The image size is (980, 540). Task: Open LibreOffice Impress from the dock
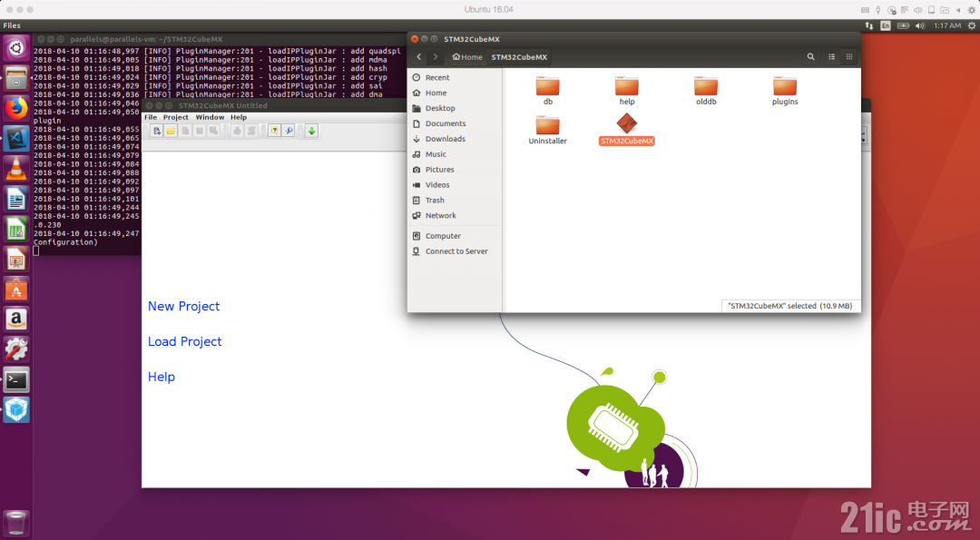click(x=16, y=260)
